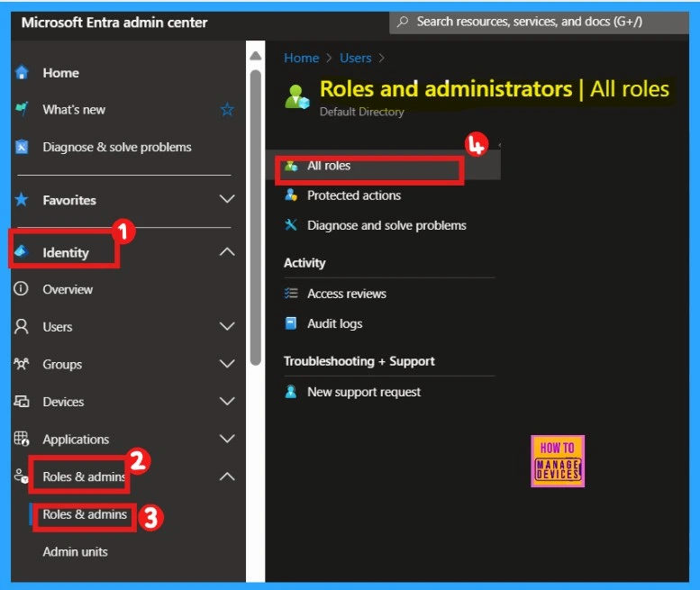The width and height of the screenshot is (700, 590).
Task: Expand the Devices section chevron
Action: point(227,401)
